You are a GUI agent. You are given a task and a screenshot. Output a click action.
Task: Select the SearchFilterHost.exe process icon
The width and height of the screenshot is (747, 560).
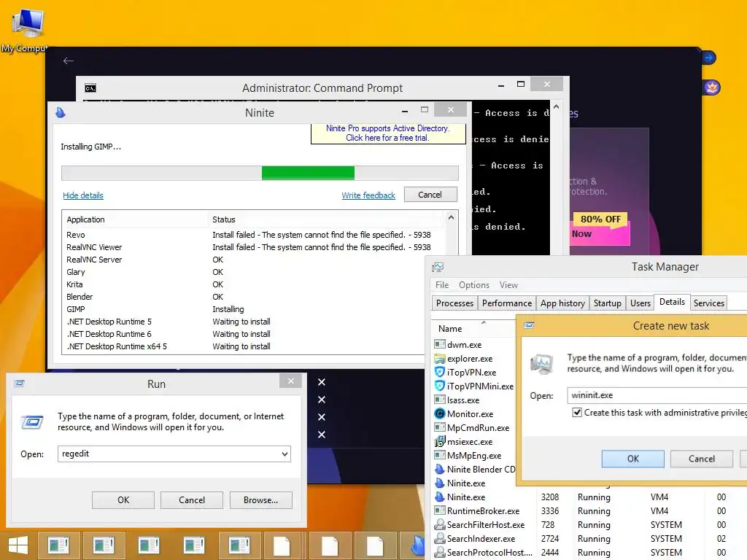tap(440, 524)
